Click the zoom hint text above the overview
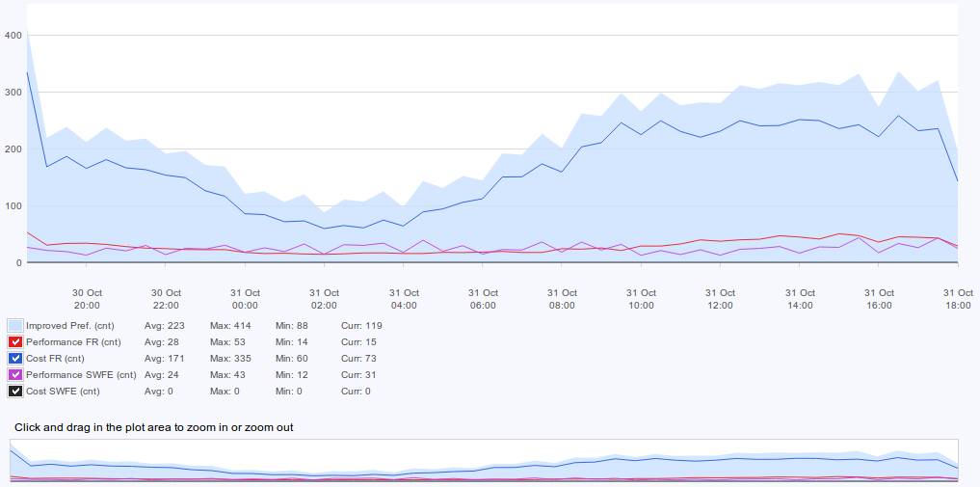The width and height of the screenshot is (980, 487). pyautogui.click(x=154, y=427)
